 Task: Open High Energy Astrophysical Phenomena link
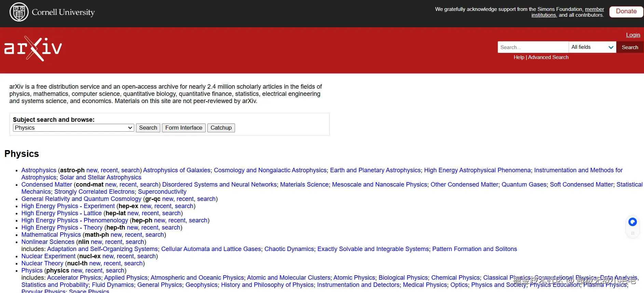478,170
